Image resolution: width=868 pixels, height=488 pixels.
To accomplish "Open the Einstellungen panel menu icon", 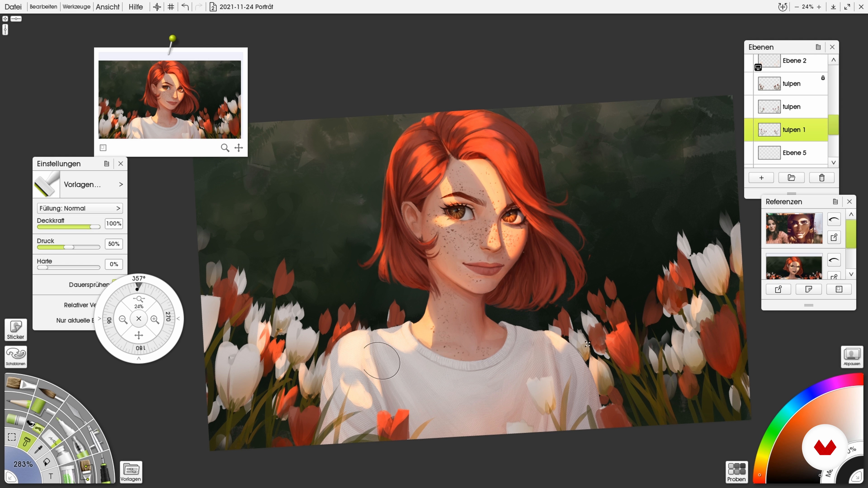I will pyautogui.click(x=106, y=164).
